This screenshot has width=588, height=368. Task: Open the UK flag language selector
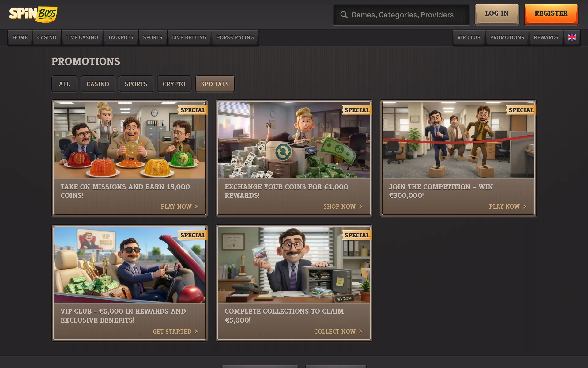point(572,37)
